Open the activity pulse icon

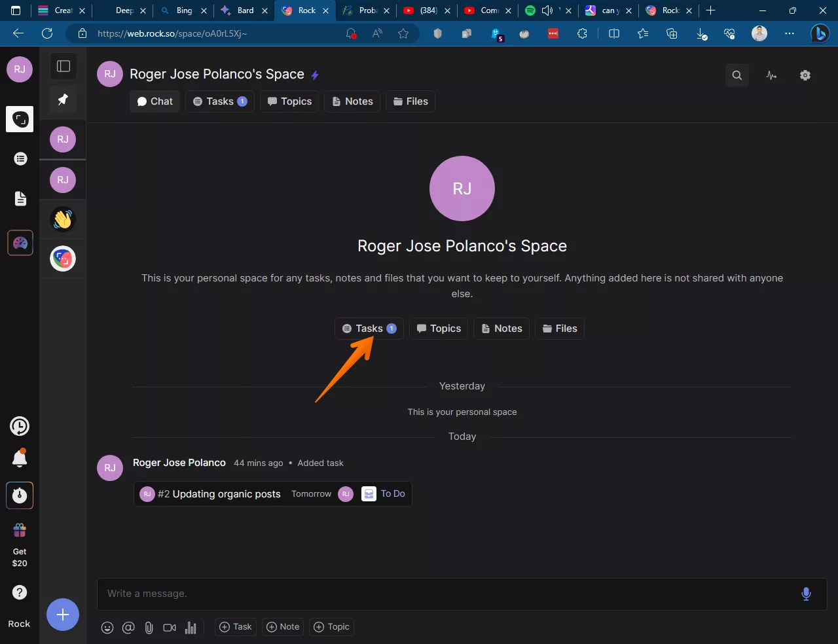pyautogui.click(x=771, y=75)
